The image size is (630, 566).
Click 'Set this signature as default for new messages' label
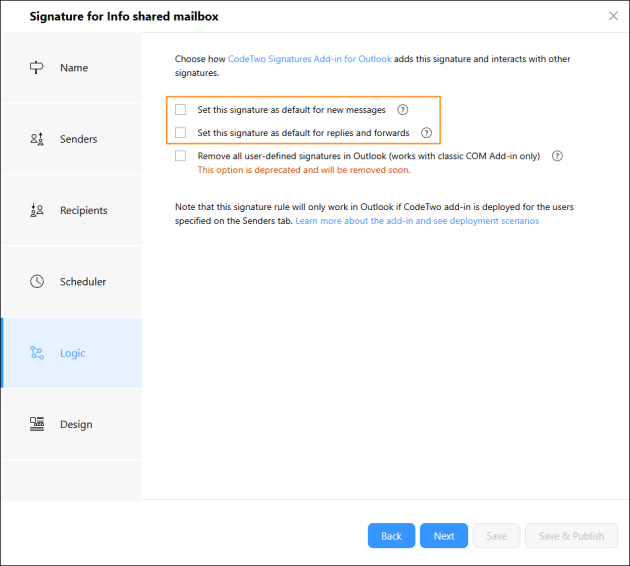coord(291,110)
